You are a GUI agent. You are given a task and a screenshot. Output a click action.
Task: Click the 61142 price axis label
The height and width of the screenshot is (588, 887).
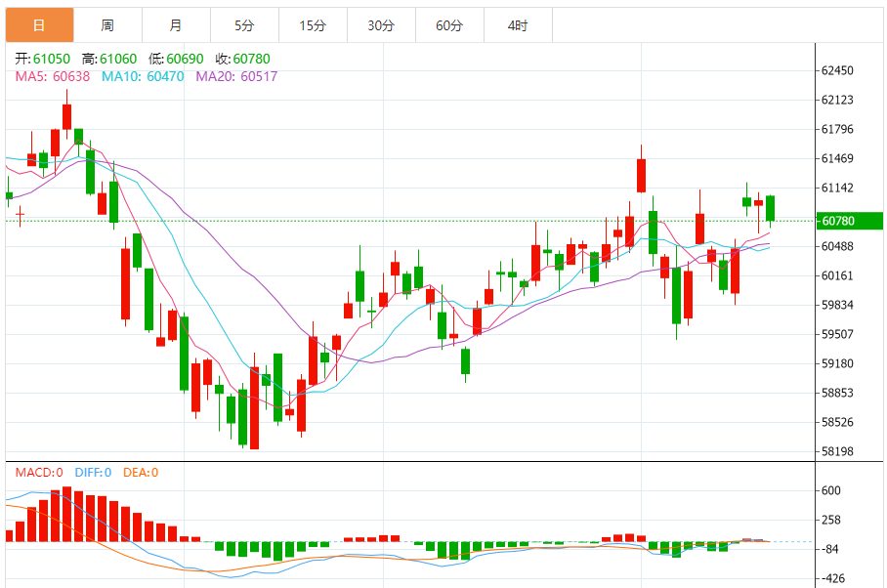click(x=837, y=188)
